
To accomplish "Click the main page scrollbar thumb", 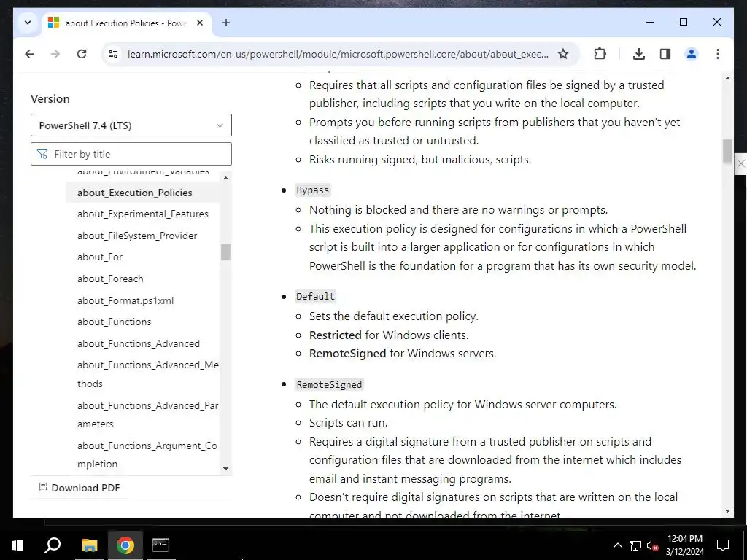I will pos(727,151).
